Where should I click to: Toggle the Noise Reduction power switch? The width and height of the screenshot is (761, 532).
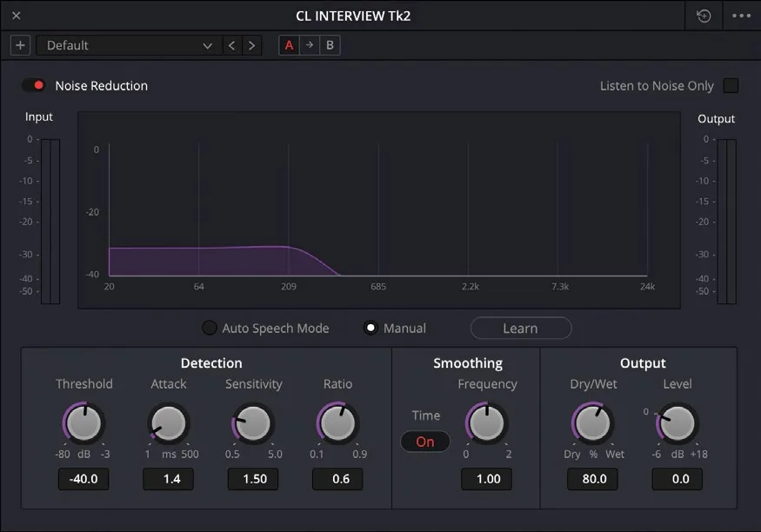pyautogui.click(x=34, y=85)
